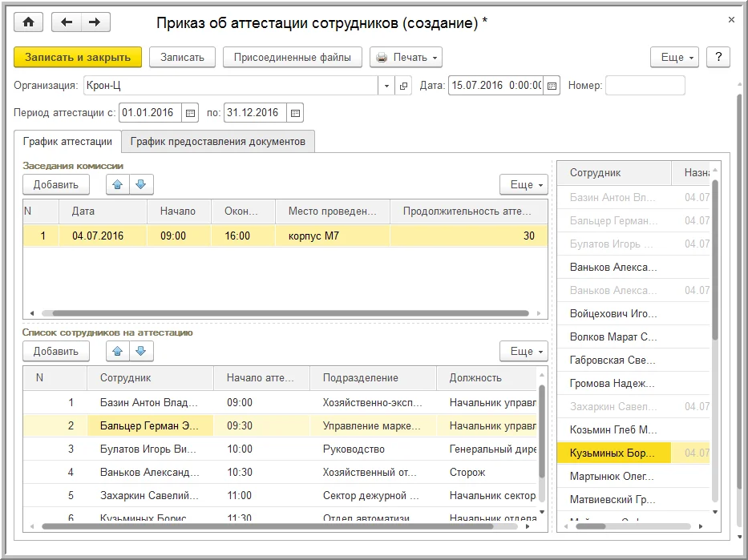Go forward with the right arrow
The image size is (748, 560).
click(94, 22)
